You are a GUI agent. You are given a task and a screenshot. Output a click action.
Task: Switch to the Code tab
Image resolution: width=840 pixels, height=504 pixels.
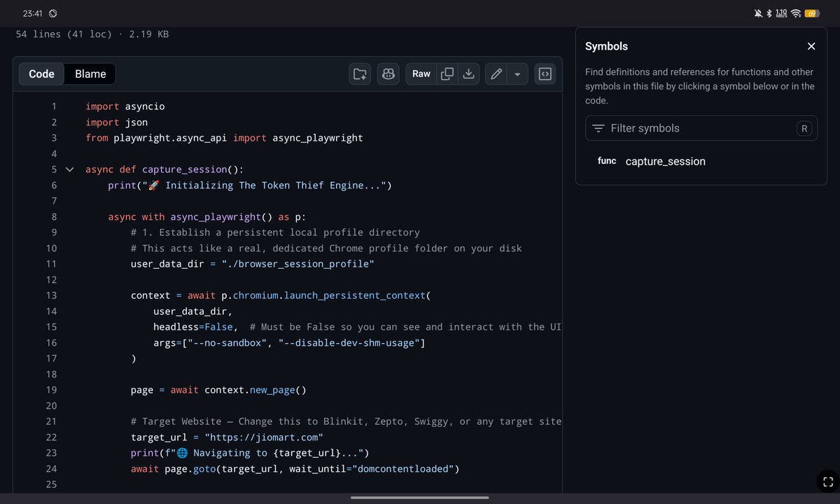(x=41, y=73)
